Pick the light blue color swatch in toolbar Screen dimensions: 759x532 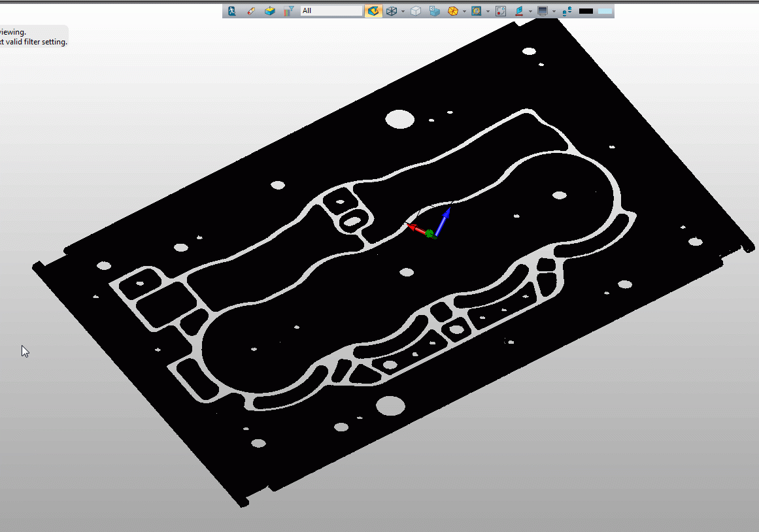(x=605, y=10)
